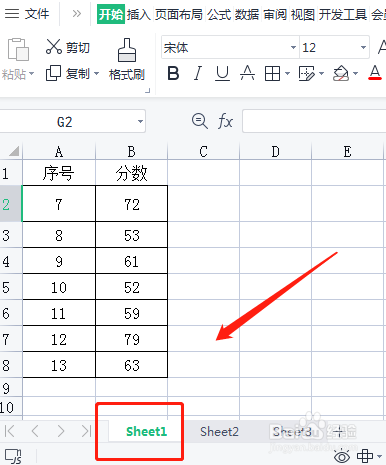Expand the 复制 copy options arrow

97,73
